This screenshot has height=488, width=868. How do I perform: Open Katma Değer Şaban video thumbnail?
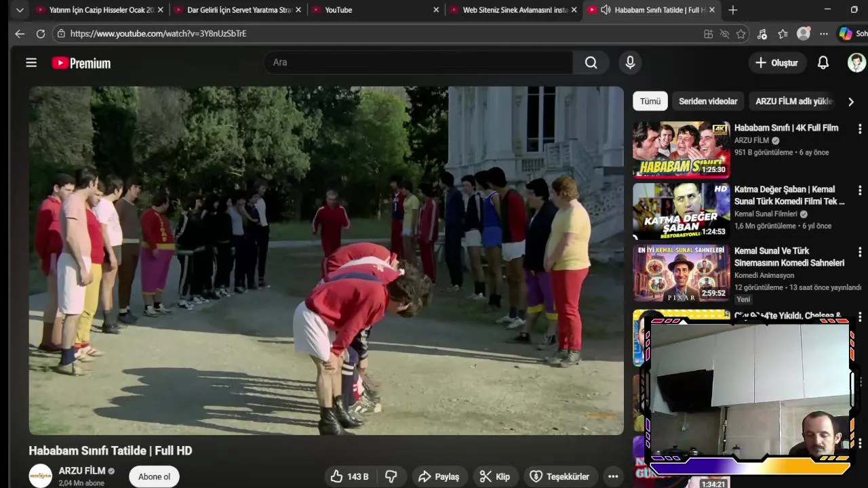pos(681,211)
